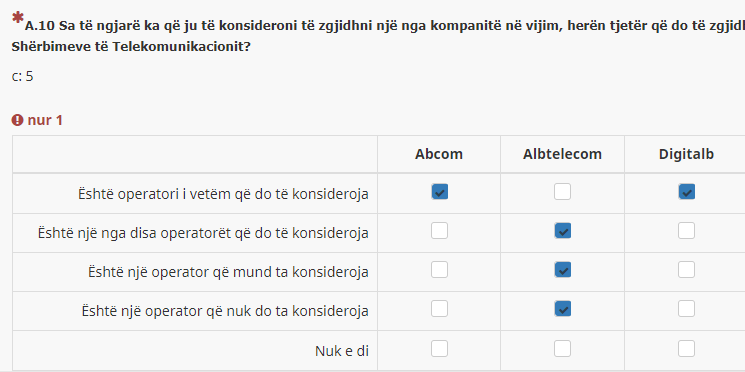The width and height of the screenshot is (745, 372).
Task: Check Abcom for 'mund ta konsideroja' row
Action: point(439,270)
